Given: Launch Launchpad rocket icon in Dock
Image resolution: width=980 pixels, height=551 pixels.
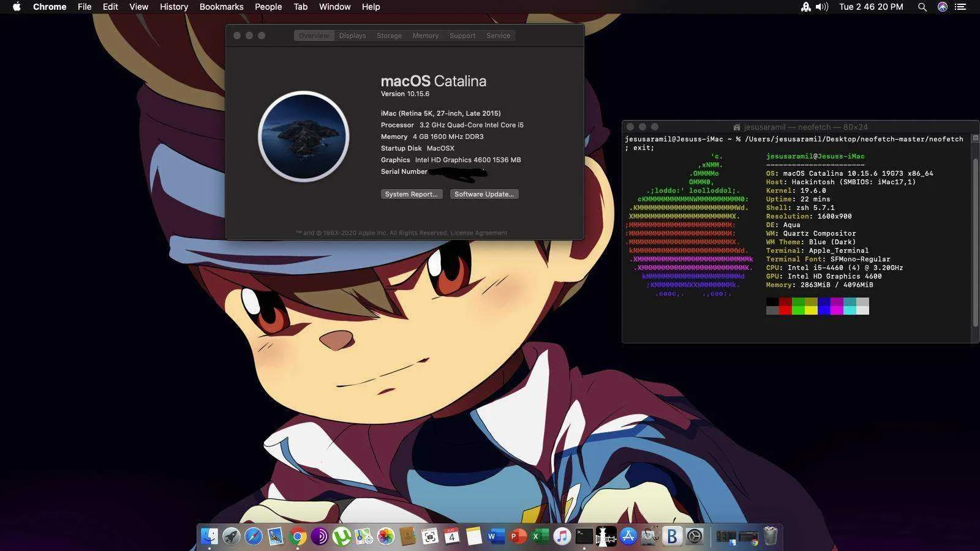Looking at the screenshot, I should point(232,536).
